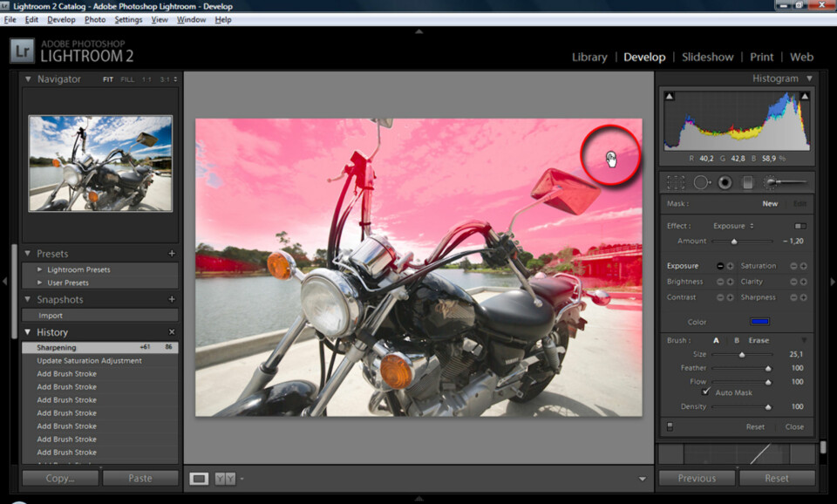Toggle shadow clipping indicator in Histogram

click(x=670, y=96)
